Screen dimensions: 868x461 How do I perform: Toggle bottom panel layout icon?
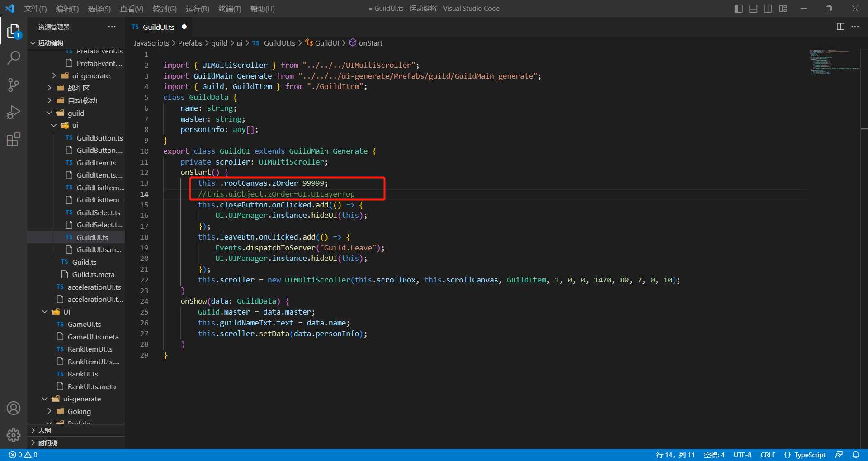753,9
